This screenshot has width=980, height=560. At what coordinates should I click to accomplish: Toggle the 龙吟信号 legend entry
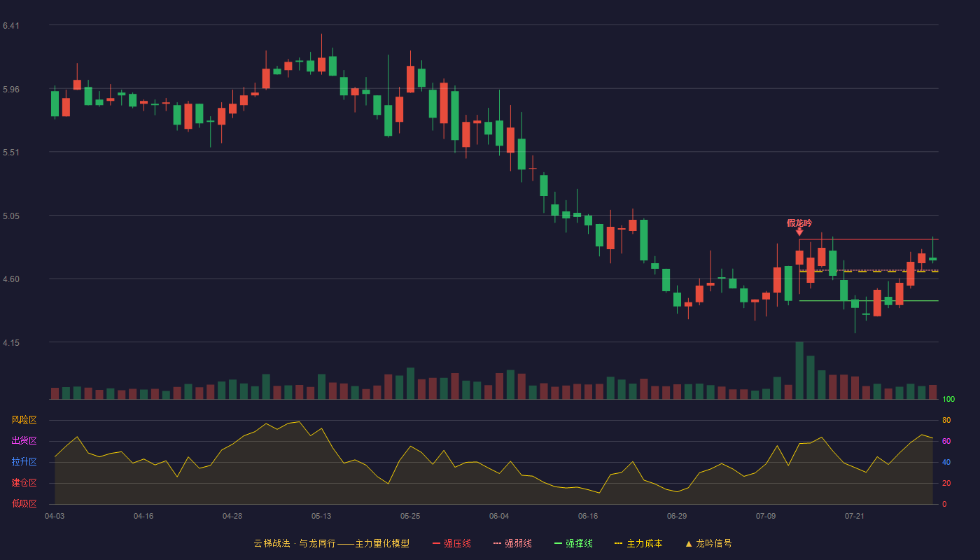point(708,543)
